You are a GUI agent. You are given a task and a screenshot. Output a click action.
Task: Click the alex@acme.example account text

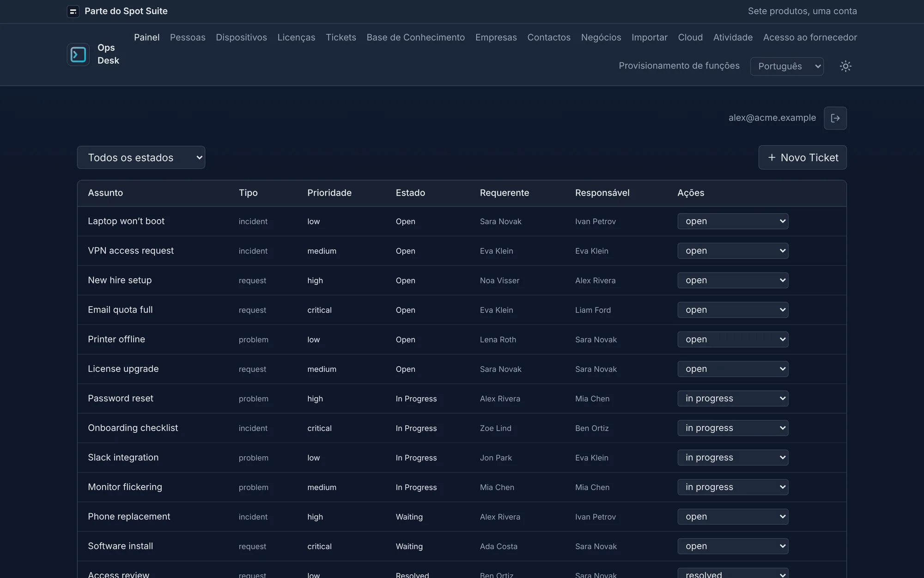pos(772,118)
